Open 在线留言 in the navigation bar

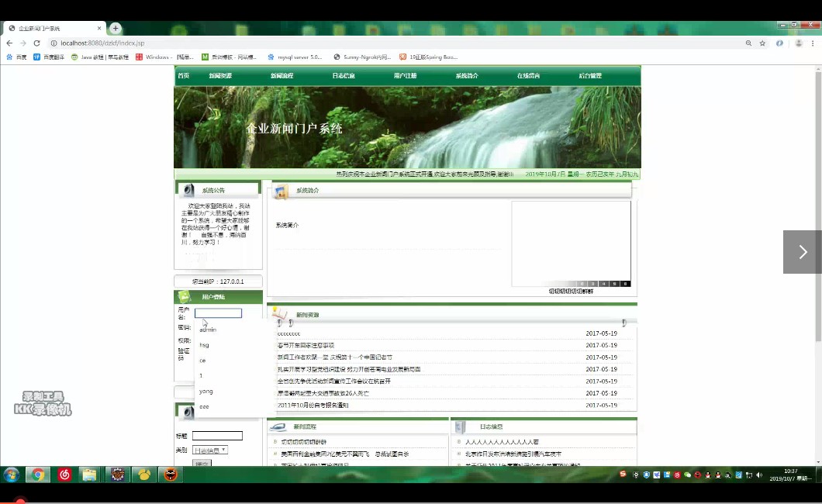tap(528, 76)
